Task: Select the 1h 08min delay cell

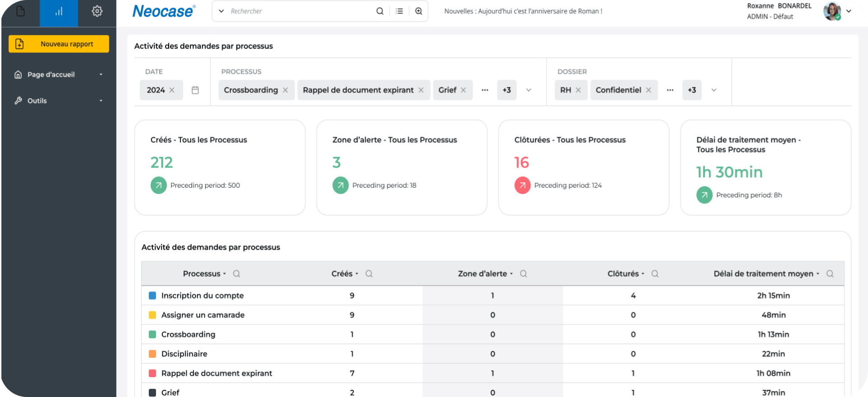Action: pyautogui.click(x=774, y=373)
